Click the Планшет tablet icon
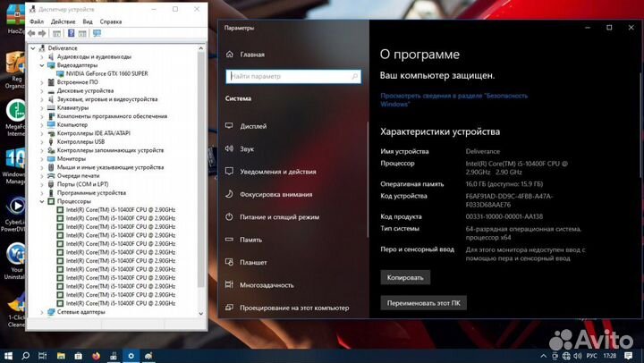This screenshot has width=644, height=363. [229, 262]
